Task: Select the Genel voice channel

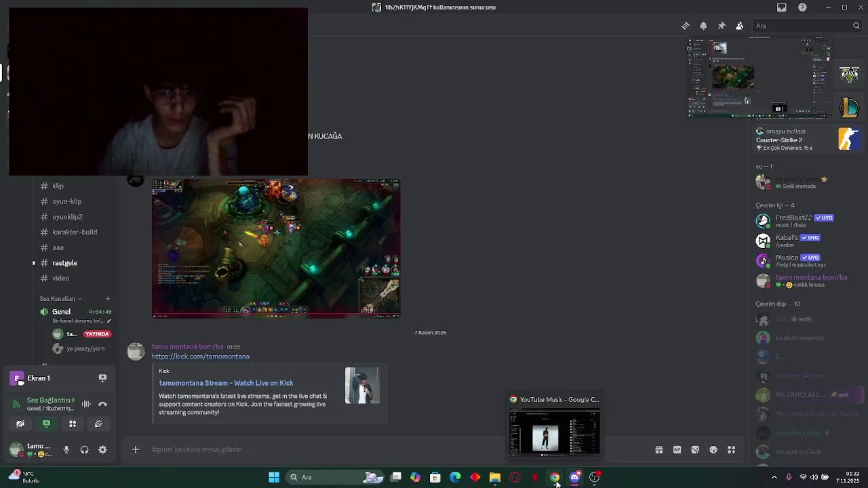Action: pyautogui.click(x=73, y=312)
